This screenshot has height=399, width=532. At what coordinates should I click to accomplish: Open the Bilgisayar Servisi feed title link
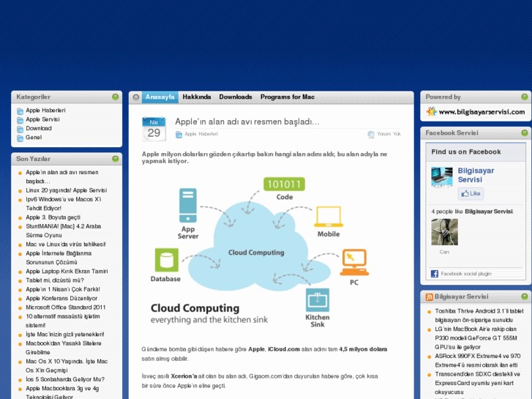[462, 297]
